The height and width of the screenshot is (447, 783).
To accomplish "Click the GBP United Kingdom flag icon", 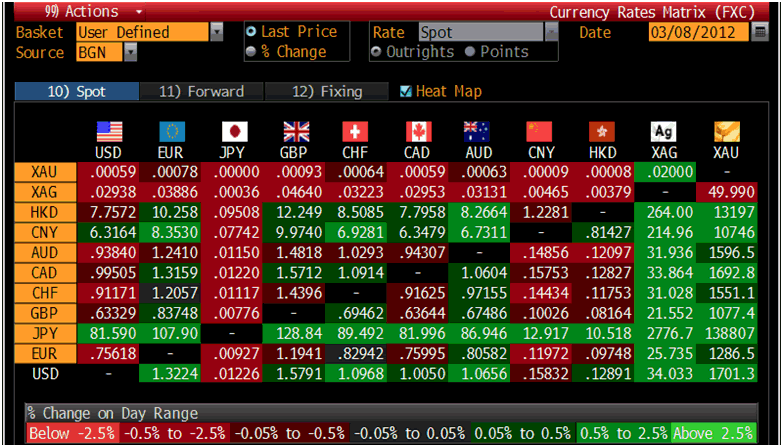I will click(x=296, y=132).
